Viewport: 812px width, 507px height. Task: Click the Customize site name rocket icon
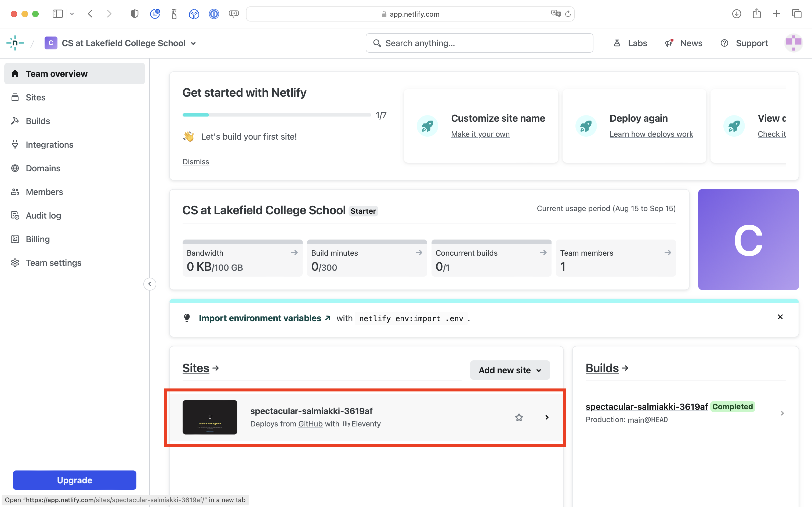(427, 126)
